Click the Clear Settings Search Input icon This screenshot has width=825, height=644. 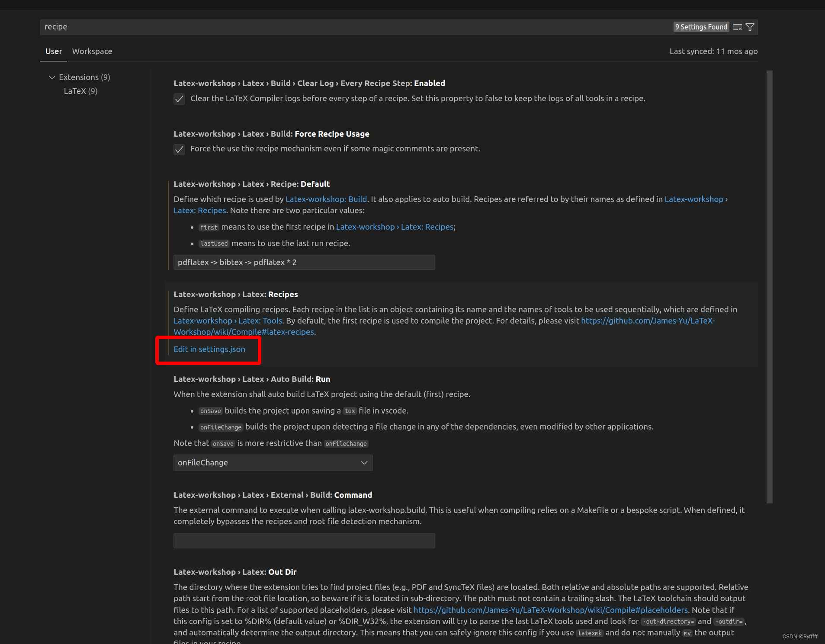(738, 27)
